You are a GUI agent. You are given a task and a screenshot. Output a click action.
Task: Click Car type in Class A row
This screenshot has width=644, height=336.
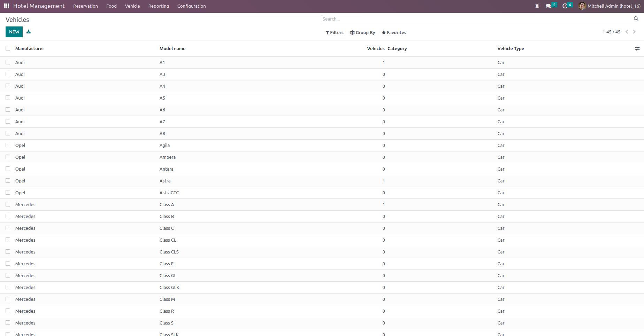pos(501,204)
